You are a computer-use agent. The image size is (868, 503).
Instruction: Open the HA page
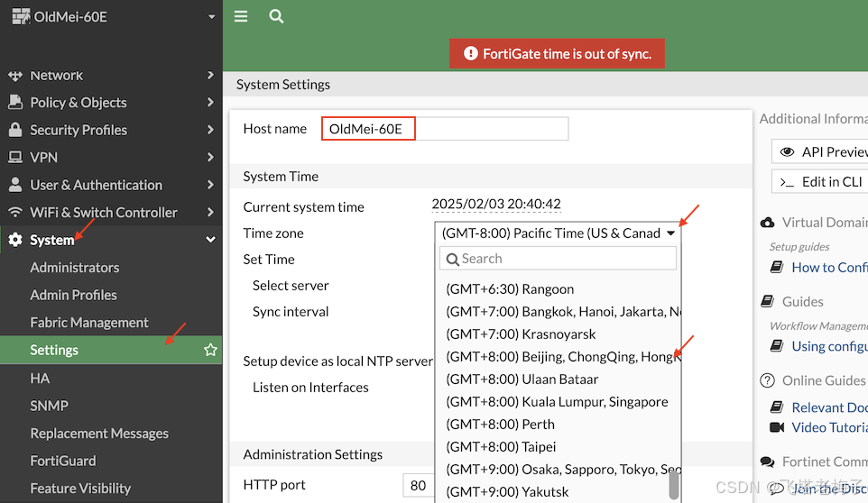click(x=40, y=378)
